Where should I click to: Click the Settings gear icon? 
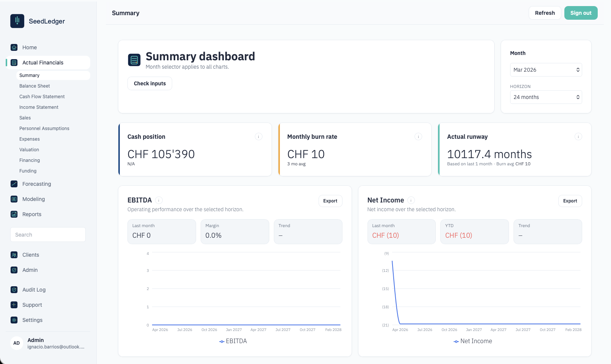[14, 320]
